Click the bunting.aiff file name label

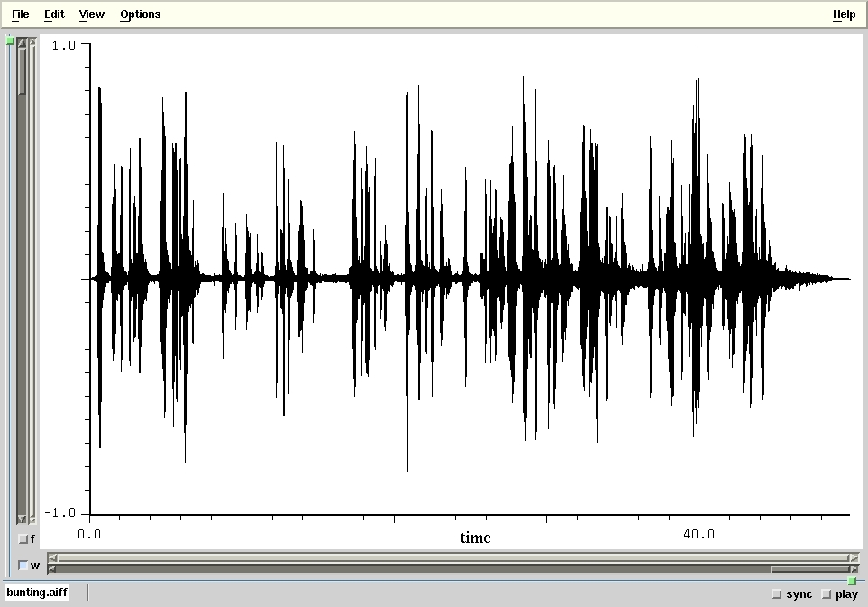[37, 593]
